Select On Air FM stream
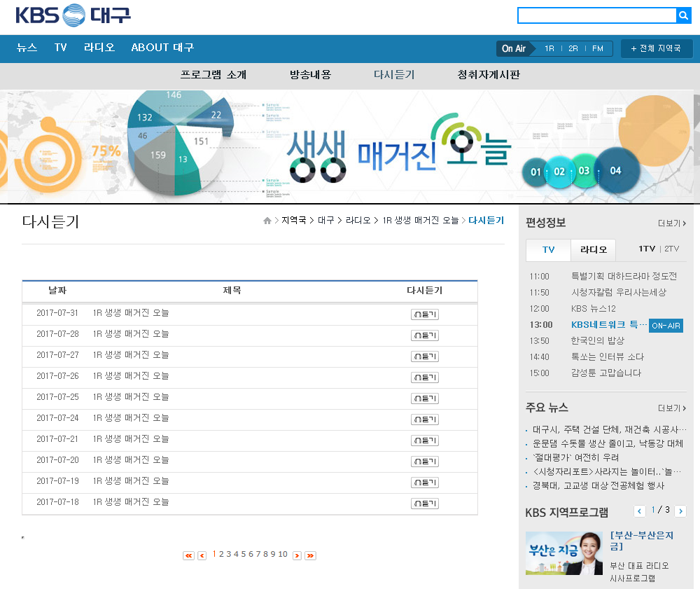The height and width of the screenshot is (589, 700). [x=598, y=48]
